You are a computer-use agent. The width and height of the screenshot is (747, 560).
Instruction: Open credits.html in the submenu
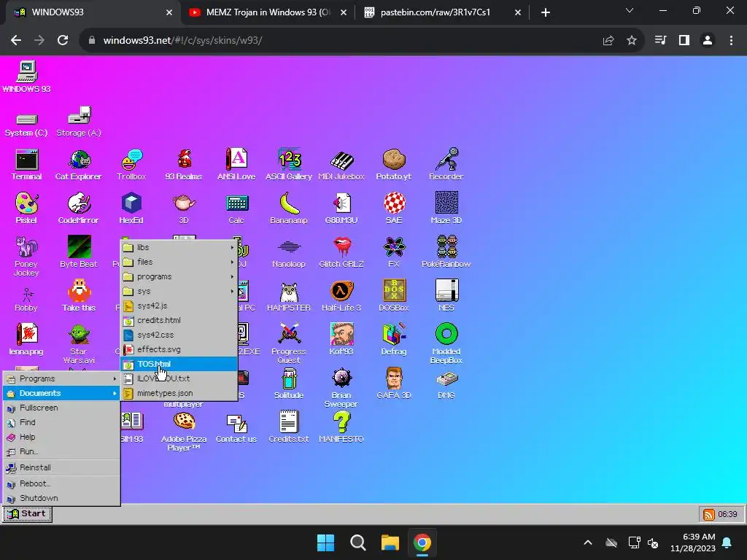pos(179,320)
